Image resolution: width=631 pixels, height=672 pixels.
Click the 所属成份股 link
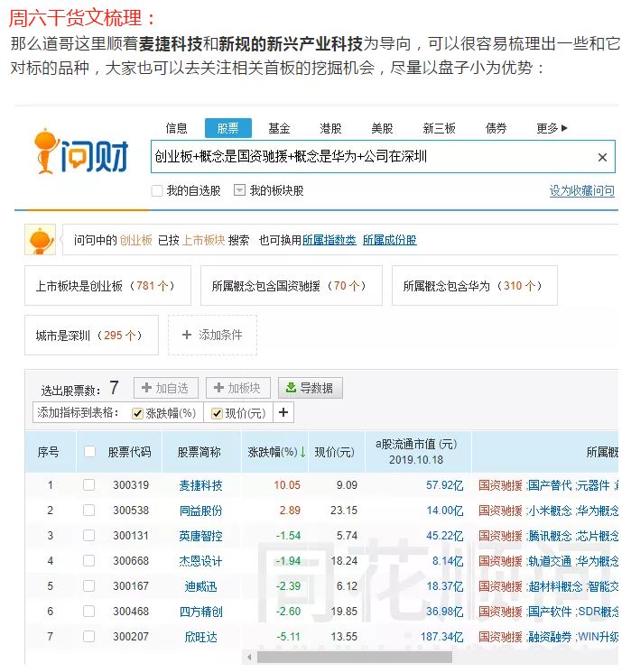coord(389,240)
